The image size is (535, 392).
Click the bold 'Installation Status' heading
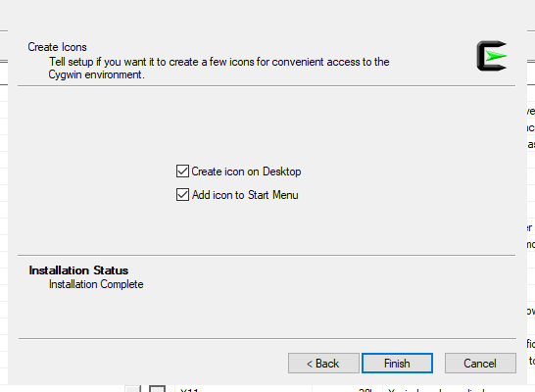pos(78,270)
